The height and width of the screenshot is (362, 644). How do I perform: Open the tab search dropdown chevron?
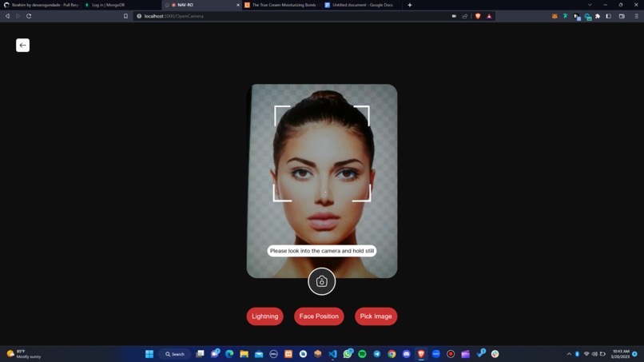(x=590, y=5)
